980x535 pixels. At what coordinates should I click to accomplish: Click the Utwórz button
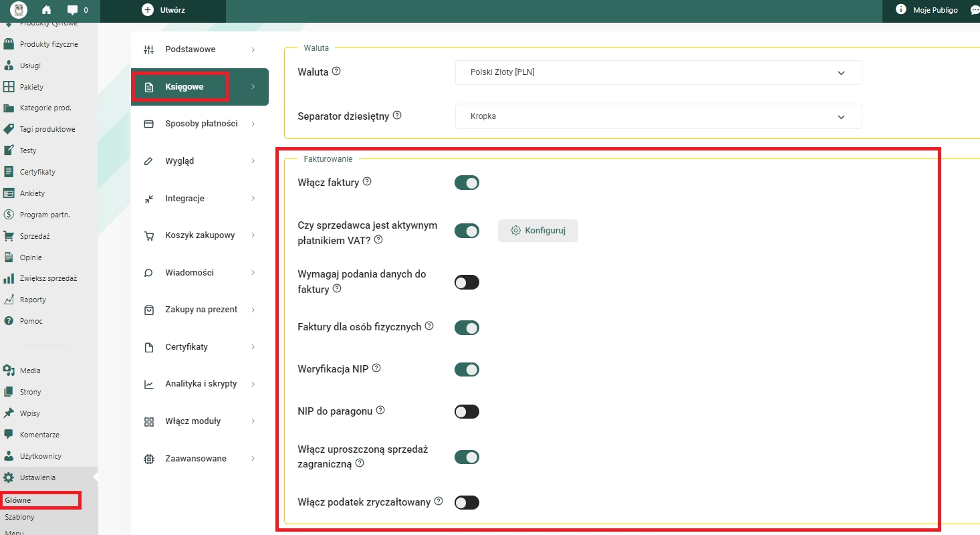164,10
